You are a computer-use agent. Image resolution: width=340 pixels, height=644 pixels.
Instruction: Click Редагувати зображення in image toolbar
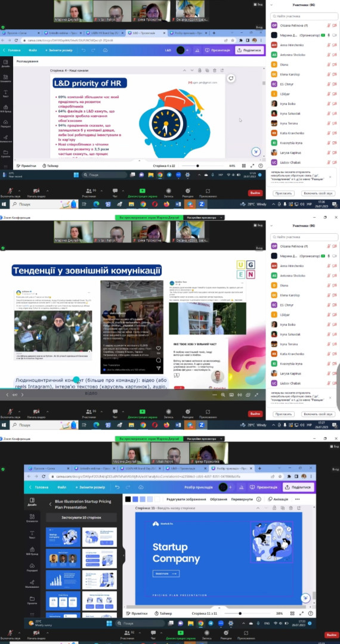186,499
